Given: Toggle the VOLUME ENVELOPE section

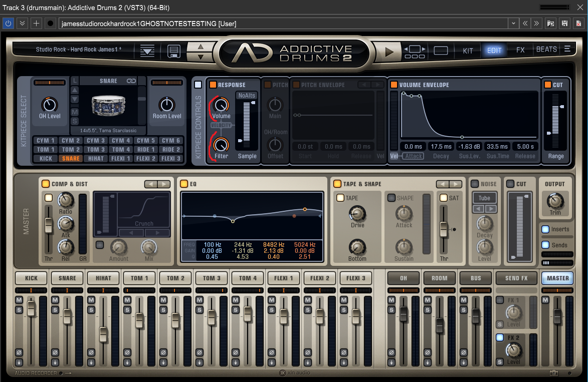Looking at the screenshot, I should 394,85.
